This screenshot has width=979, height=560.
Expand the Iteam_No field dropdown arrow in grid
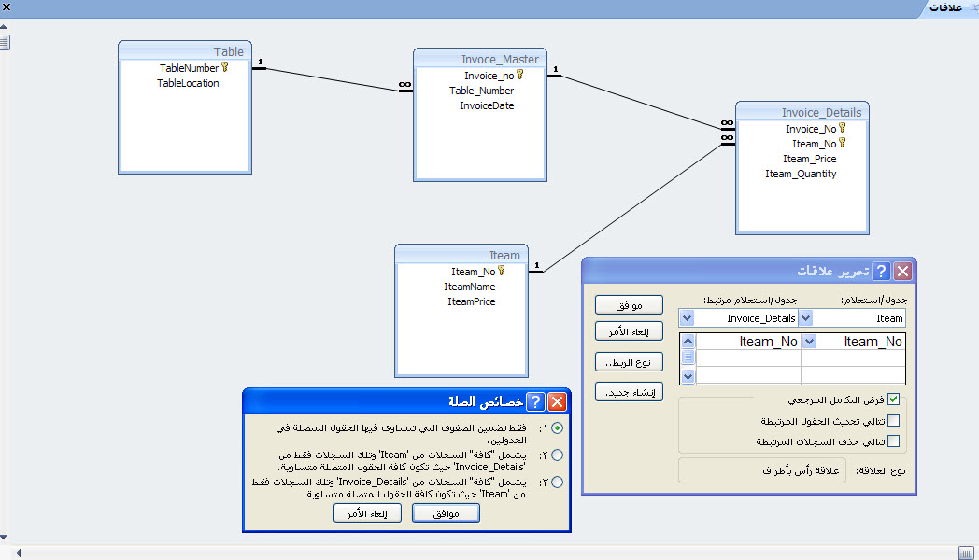[x=809, y=342]
